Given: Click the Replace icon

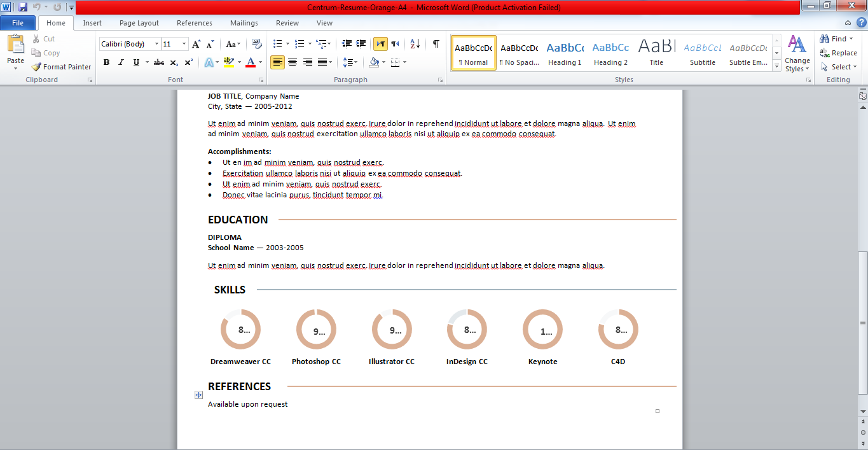Looking at the screenshot, I should pyautogui.click(x=825, y=53).
